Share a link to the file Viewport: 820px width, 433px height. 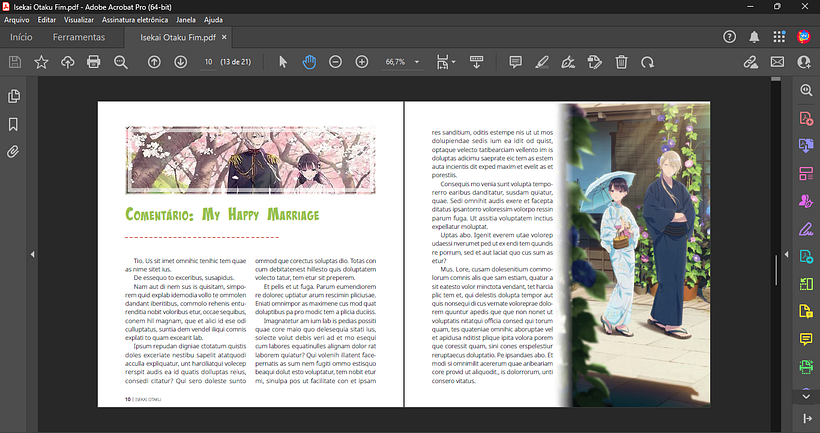(x=750, y=62)
